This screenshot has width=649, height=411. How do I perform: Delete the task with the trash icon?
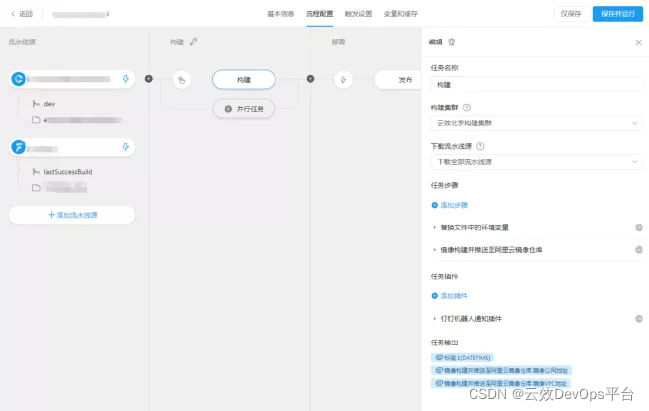452,42
